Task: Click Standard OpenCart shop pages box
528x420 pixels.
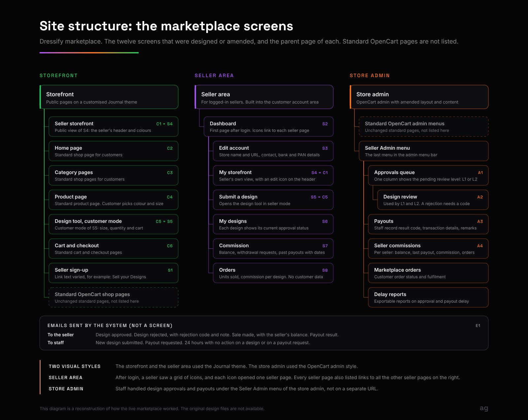Action: 114,297
